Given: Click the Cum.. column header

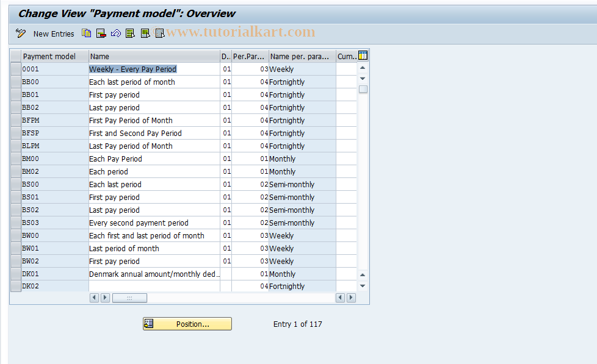Looking at the screenshot, I should point(347,56).
